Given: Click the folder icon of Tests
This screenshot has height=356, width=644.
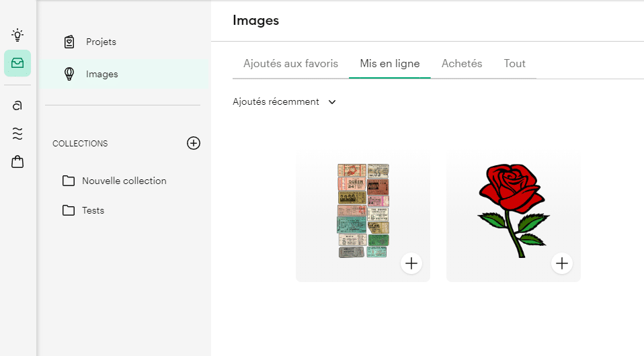Looking at the screenshot, I should pyautogui.click(x=69, y=210).
